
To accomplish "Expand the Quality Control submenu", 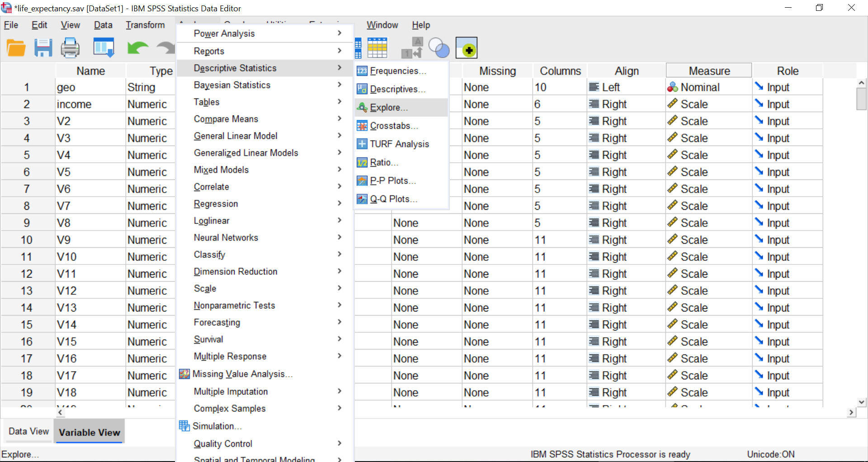I will click(264, 444).
